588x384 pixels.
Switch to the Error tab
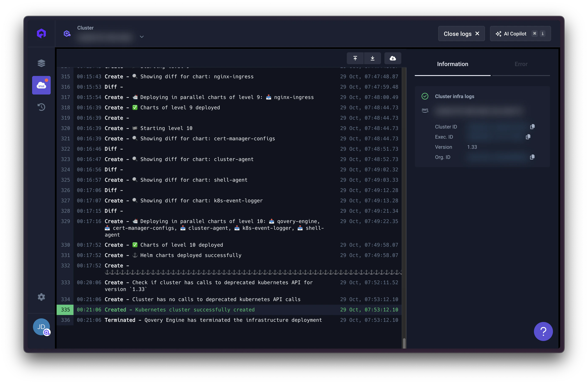point(521,64)
